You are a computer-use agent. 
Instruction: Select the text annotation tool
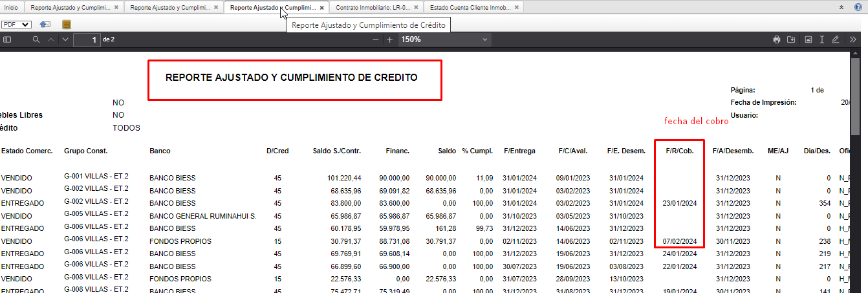[x=821, y=40]
